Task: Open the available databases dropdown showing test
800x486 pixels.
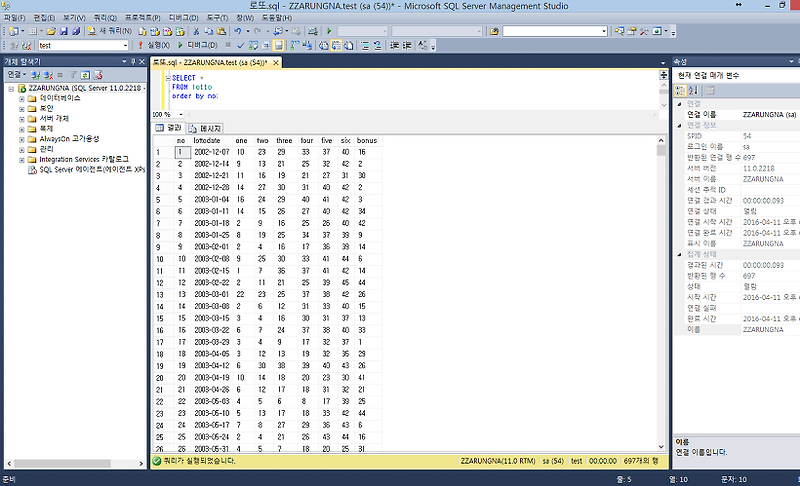Action: pyautogui.click(x=125, y=45)
